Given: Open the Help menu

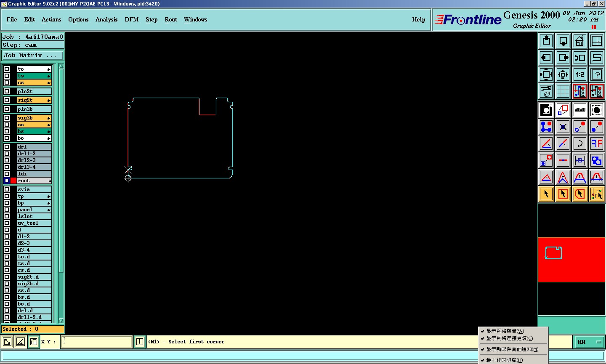Looking at the screenshot, I should (419, 19).
